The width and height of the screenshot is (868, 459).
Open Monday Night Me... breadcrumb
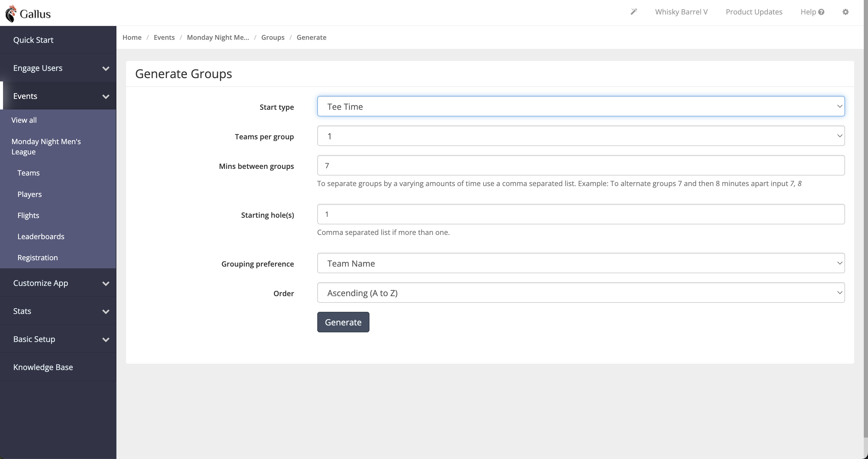point(218,37)
